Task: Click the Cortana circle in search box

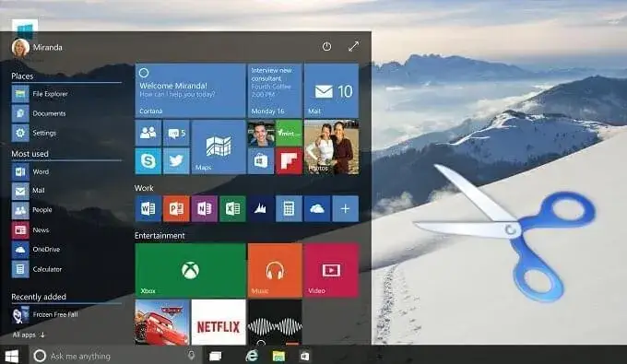Action: (40, 356)
